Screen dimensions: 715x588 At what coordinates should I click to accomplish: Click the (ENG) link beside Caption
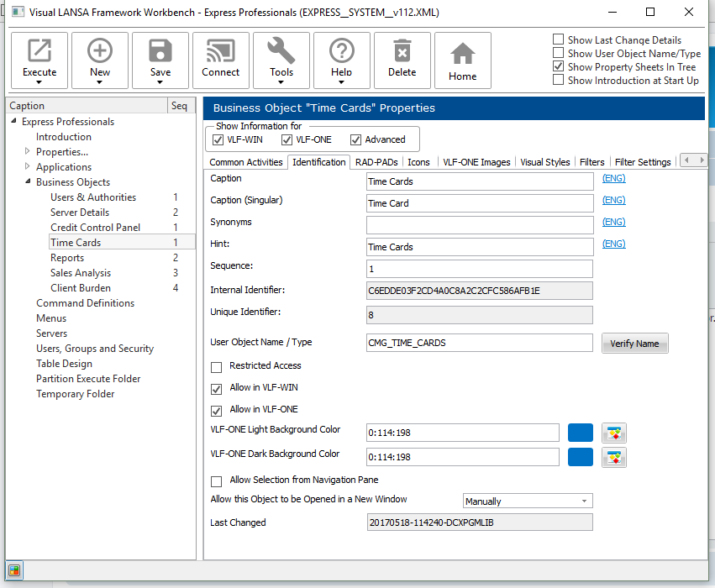click(614, 178)
